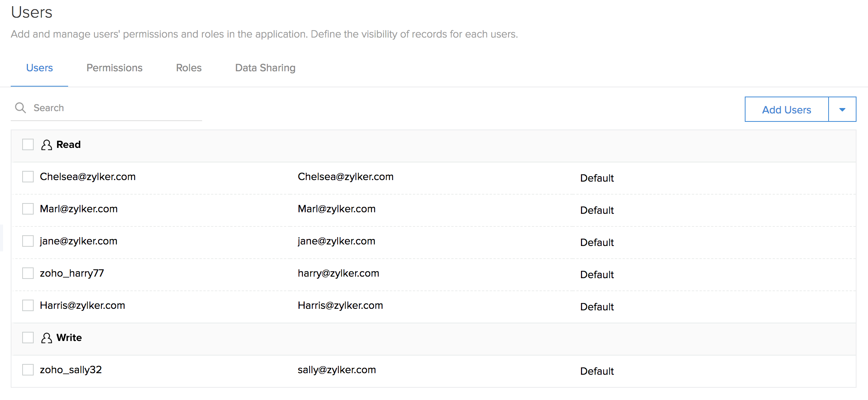Open the jane@zylker.com username entry

pyautogui.click(x=78, y=241)
